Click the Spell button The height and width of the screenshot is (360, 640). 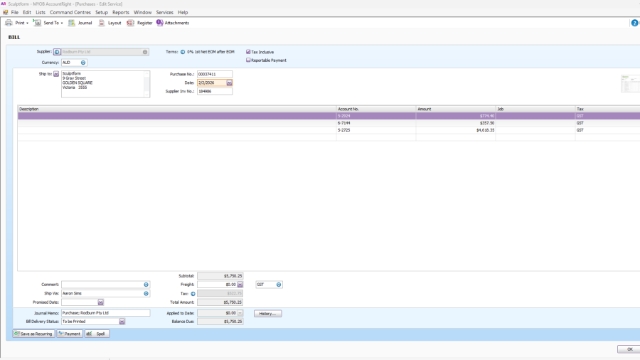(97, 334)
